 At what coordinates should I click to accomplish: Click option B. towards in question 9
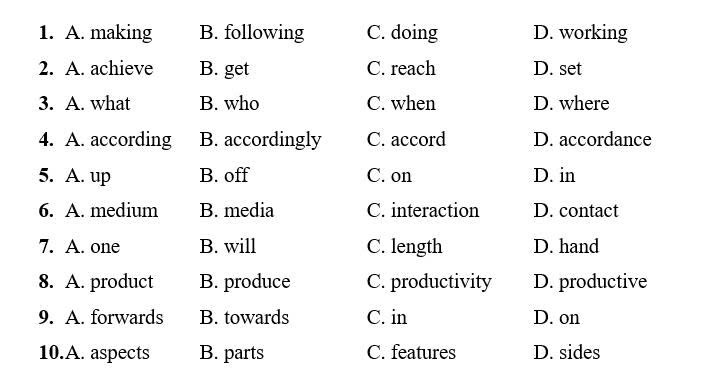click(x=244, y=317)
